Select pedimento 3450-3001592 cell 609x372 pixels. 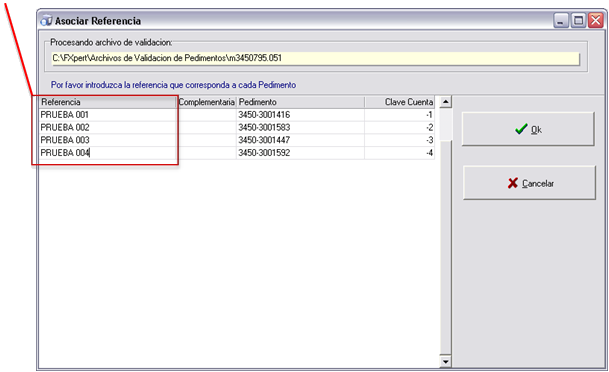[300, 153]
